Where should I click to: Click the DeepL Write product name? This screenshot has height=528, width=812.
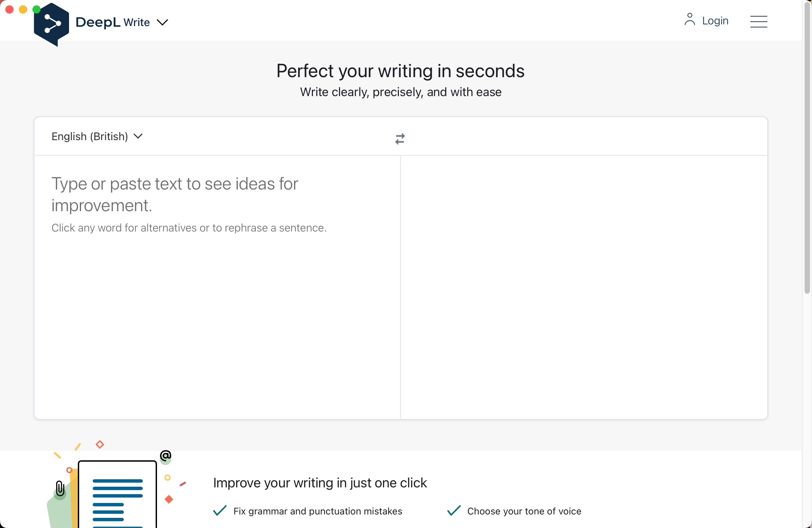pyautogui.click(x=113, y=23)
